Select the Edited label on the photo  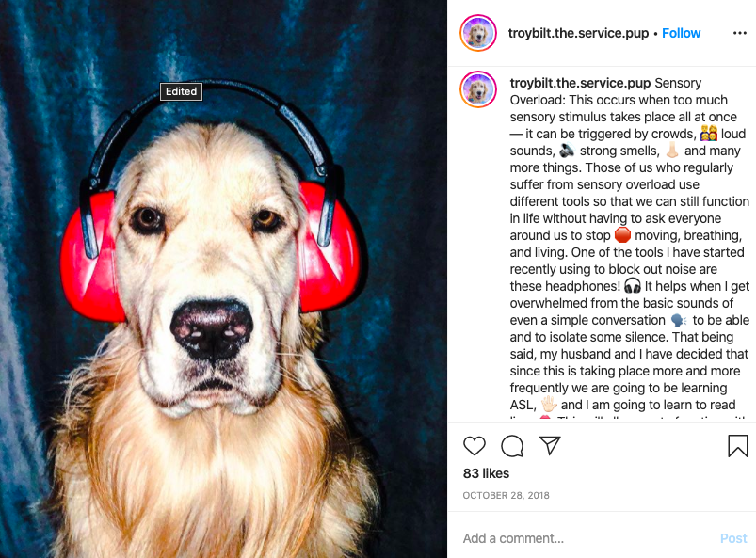pos(182,91)
